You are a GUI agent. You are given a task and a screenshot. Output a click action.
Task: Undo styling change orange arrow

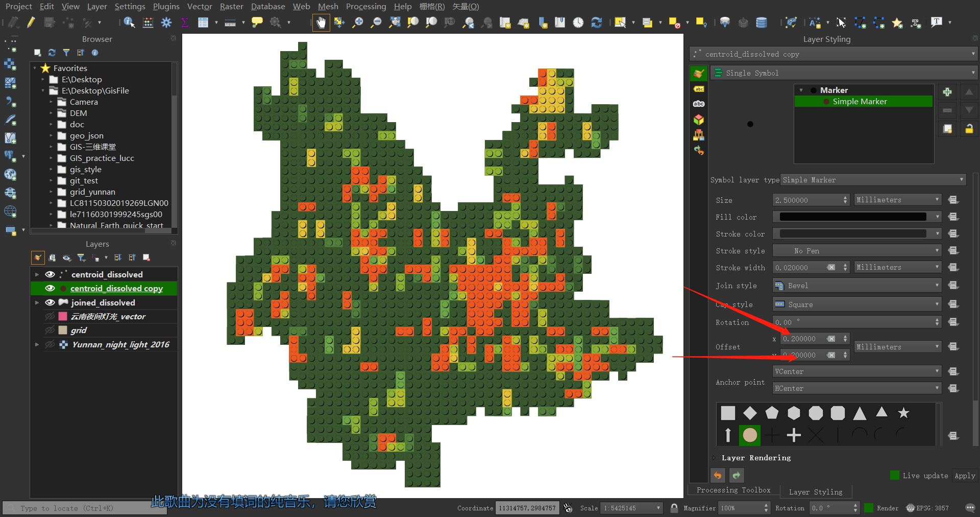pyautogui.click(x=718, y=476)
